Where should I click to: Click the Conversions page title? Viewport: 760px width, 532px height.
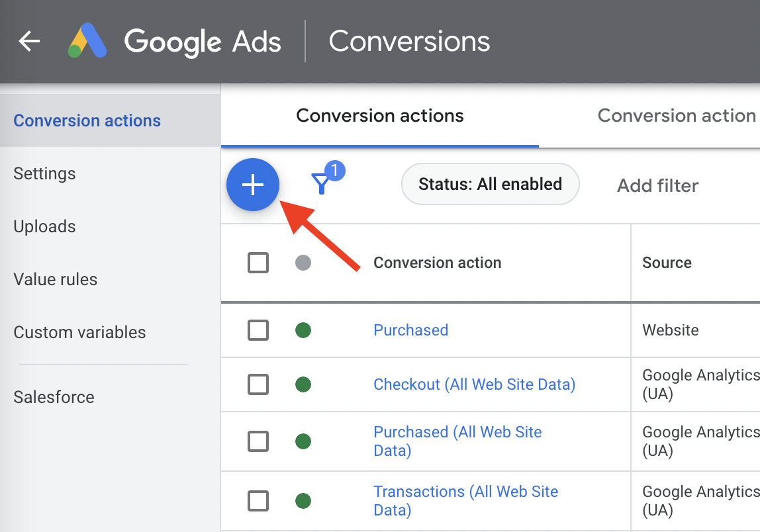[409, 41]
